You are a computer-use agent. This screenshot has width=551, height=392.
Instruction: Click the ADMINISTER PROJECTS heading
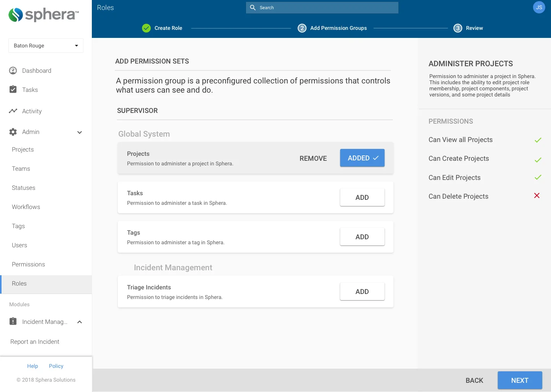(x=471, y=64)
